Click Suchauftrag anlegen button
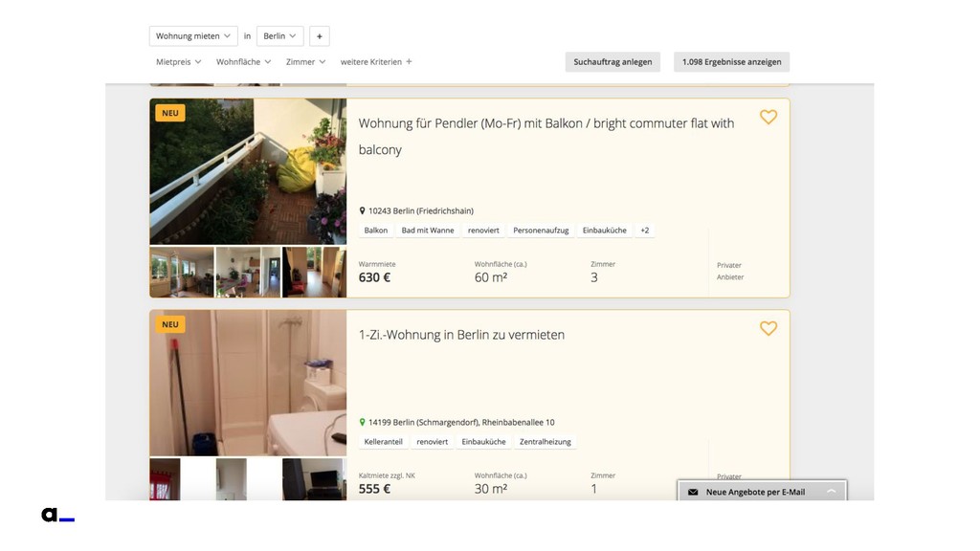The height and width of the screenshot is (551, 980). coord(612,62)
